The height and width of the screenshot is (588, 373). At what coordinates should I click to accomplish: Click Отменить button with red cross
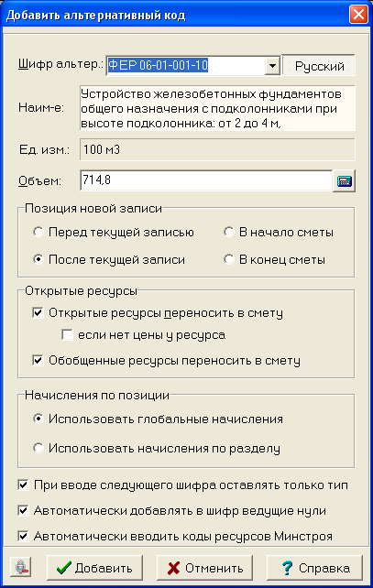point(204,568)
